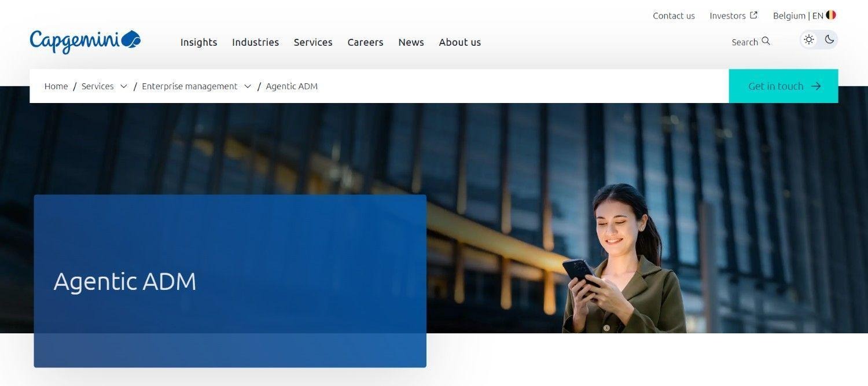This screenshot has width=868, height=386.
Task: Click the search magnifier icon
Action: 766,41
